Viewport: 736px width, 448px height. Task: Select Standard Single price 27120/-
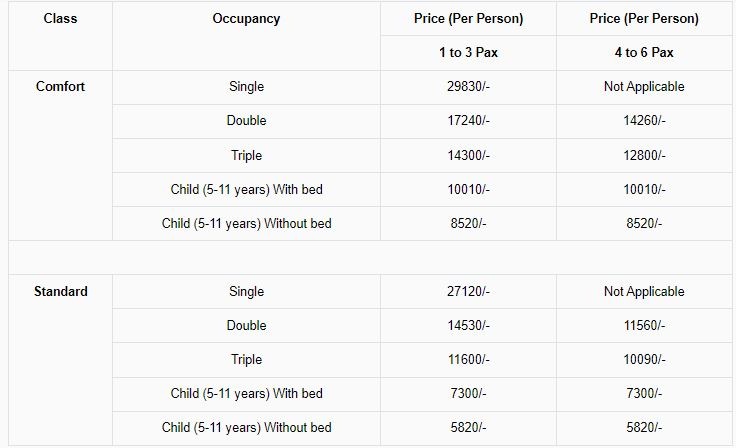pos(468,291)
